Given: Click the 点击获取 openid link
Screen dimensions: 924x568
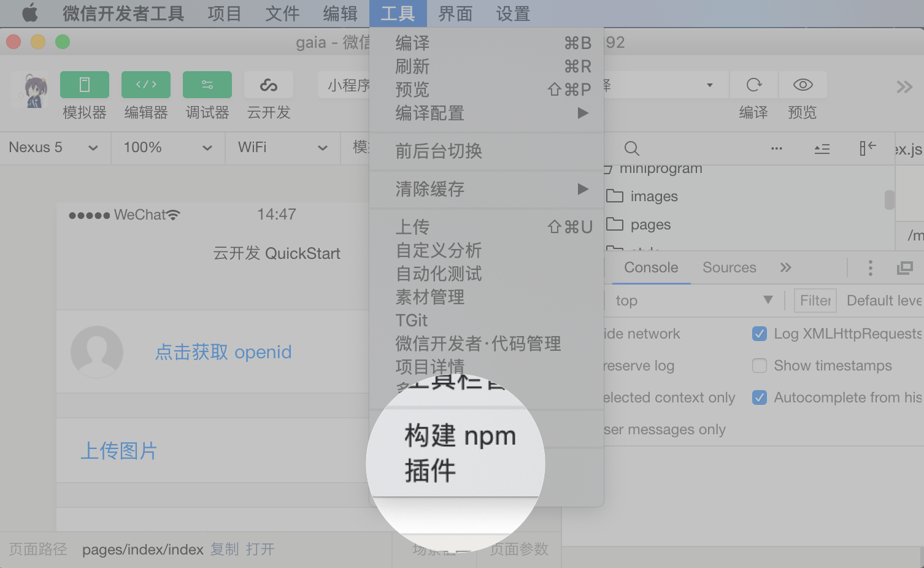Looking at the screenshot, I should 223,352.
